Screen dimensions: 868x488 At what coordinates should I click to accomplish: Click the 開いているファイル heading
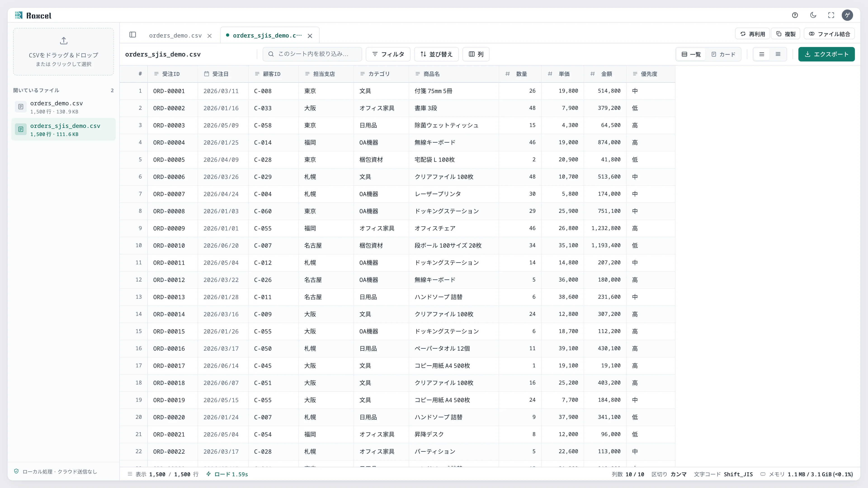[36, 90]
